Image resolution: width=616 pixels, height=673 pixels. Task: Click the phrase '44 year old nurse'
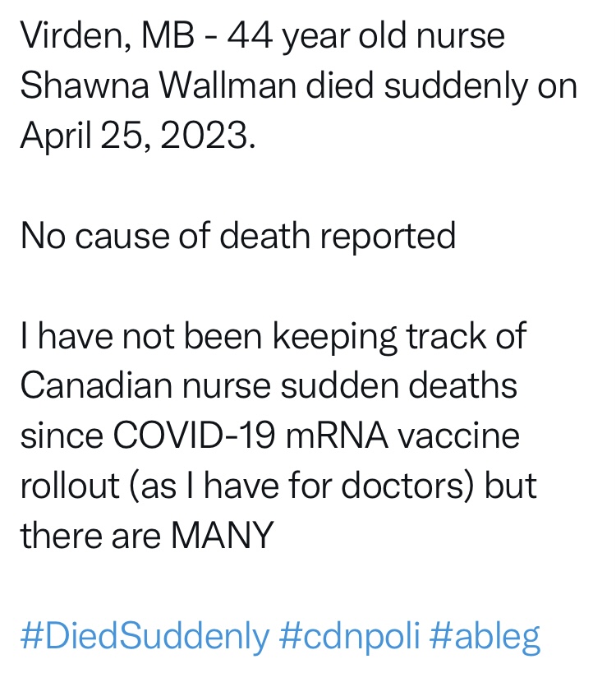click(x=365, y=37)
